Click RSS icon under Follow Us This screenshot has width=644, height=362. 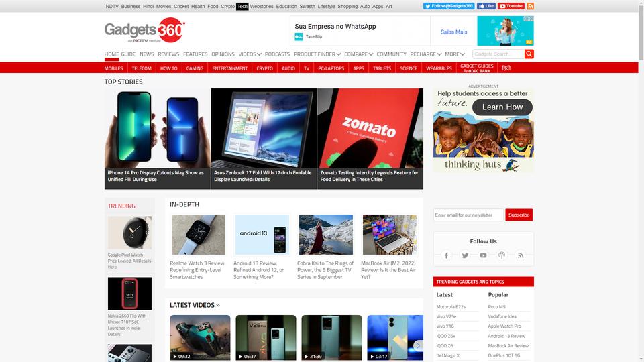point(521,255)
